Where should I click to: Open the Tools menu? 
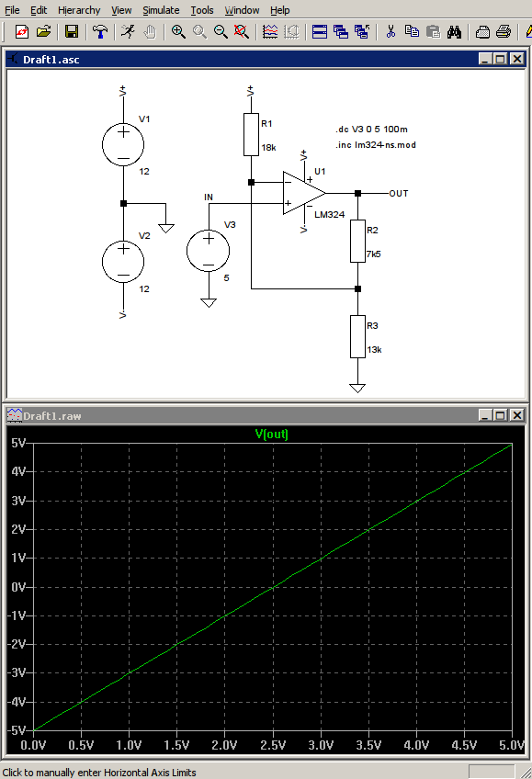point(201,10)
